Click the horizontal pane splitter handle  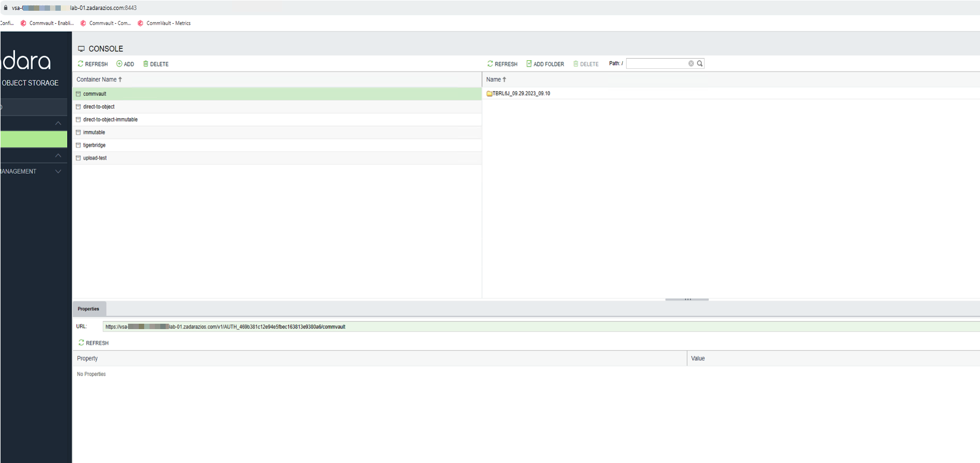tap(687, 299)
